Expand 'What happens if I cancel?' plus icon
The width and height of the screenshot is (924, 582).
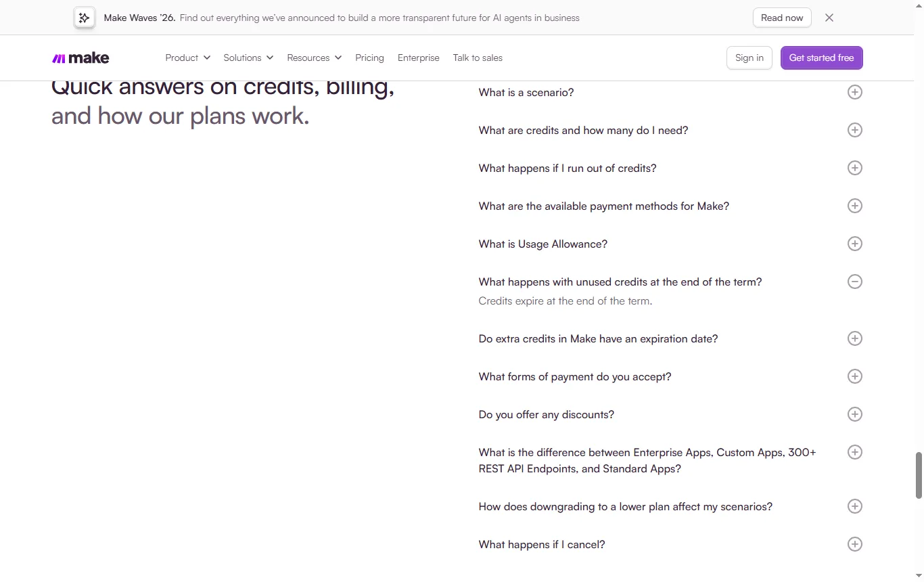pyautogui.click(x=855, y=544)
